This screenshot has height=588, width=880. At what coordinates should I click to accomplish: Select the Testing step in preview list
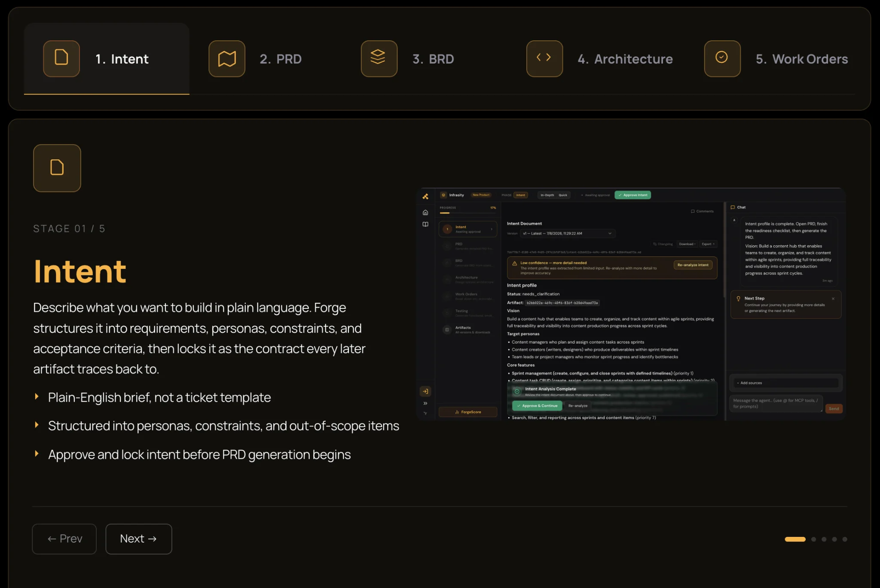click(468, 313)
